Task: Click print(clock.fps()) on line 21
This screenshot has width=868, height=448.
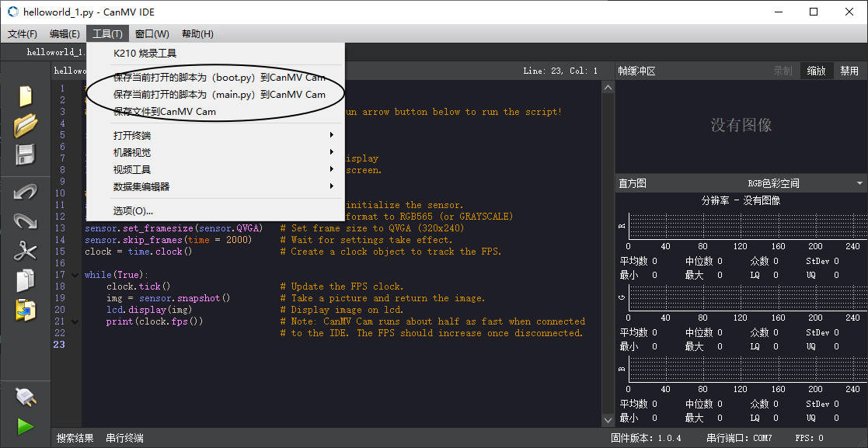Action: tap(155, 321)
